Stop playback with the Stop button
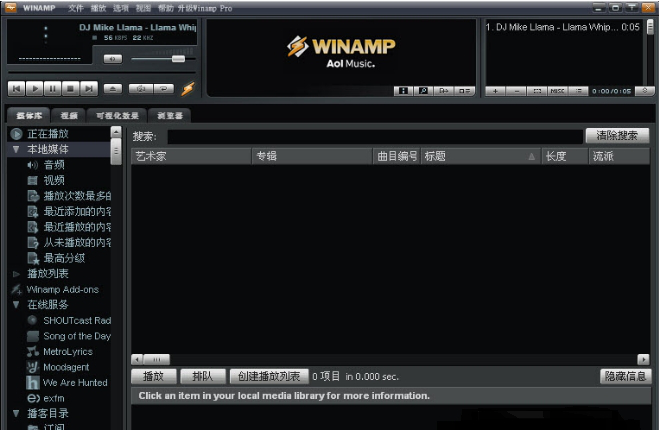The width and height of the screenshot is (659, 447). click(x=71, y=89)
